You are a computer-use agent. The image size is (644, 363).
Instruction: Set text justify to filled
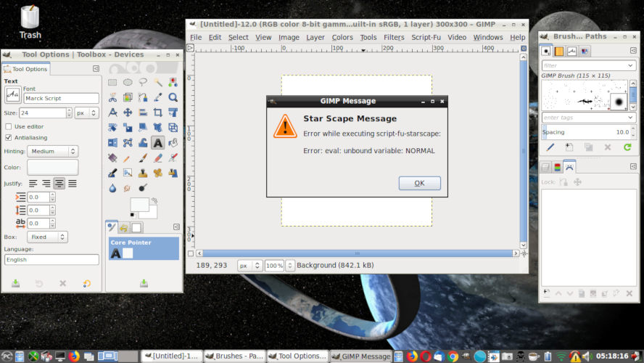coord(73,184)
